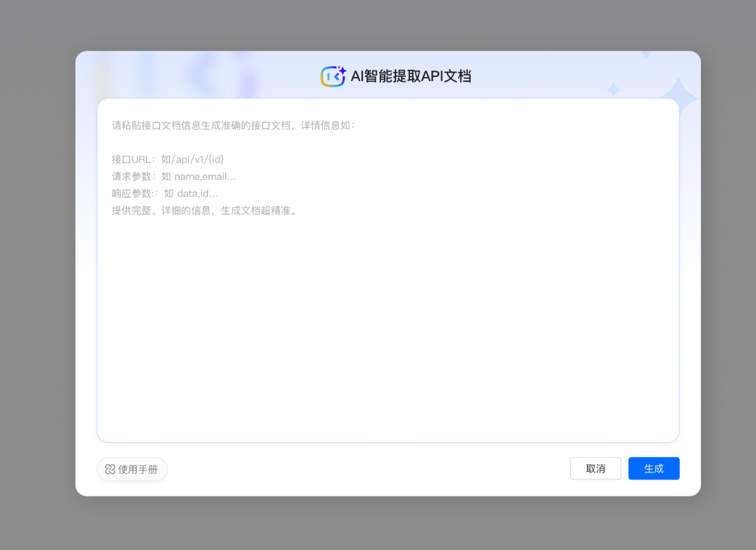Click the blue star on the AI logo
This screenshot has width=756, height=550.
tap(344, 70)
